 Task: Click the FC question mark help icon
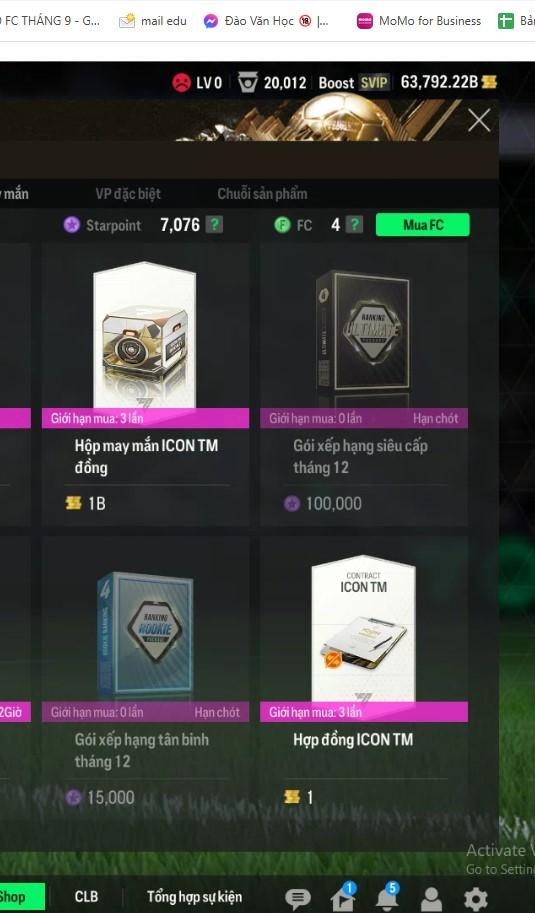click(x=354, y=225)
